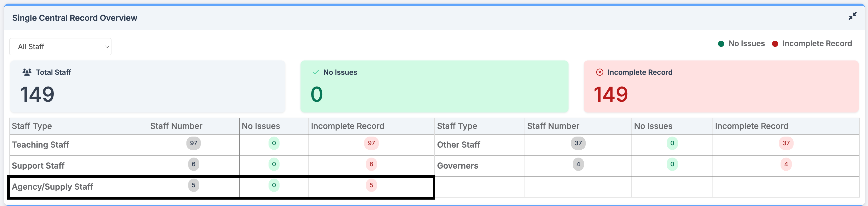
Task: Click the Single Central Record Overview title
Action: click(x=75, y=18)
